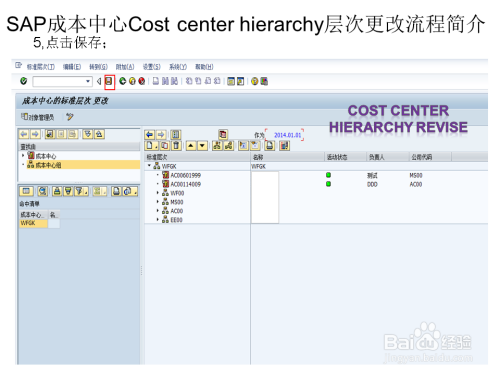The width and height of the screenshot is (500, 375).
Task: Click the green Back arrow icon
Action: [x=122, y=81]
